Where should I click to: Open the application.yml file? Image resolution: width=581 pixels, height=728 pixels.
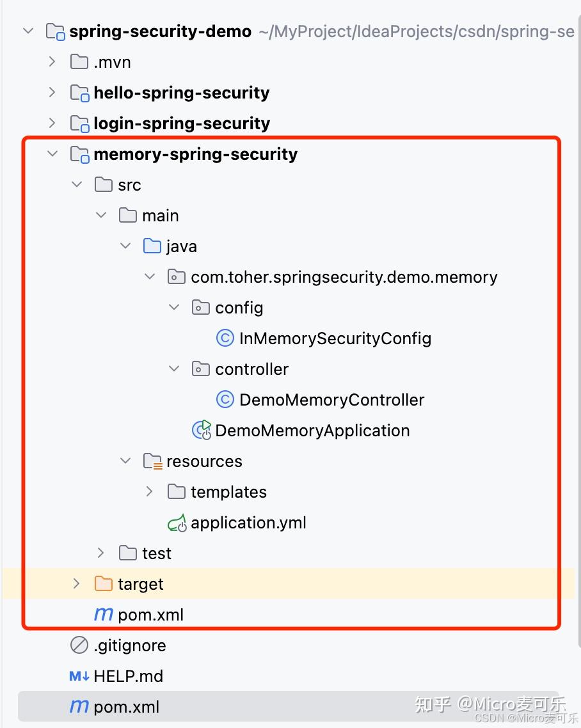click(248, 522)
